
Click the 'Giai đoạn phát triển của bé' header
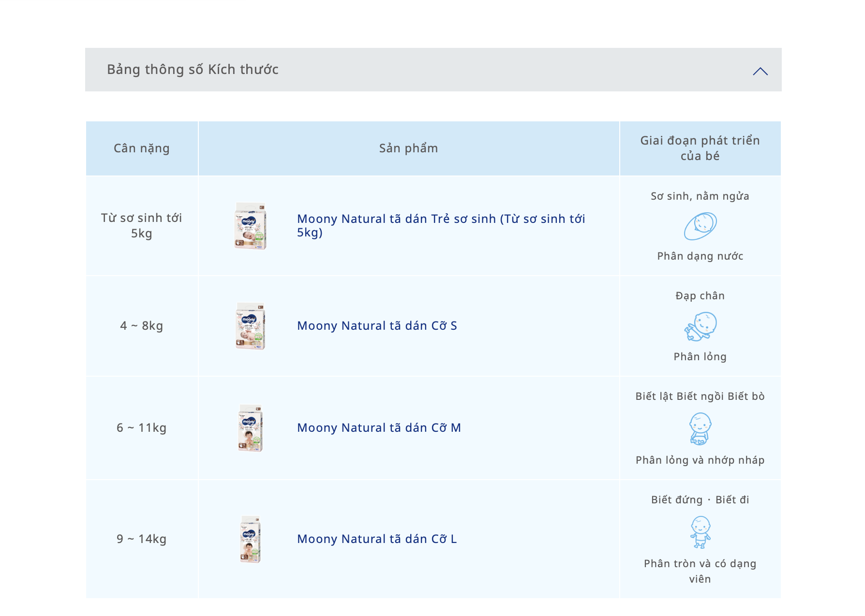coord(700,148)
